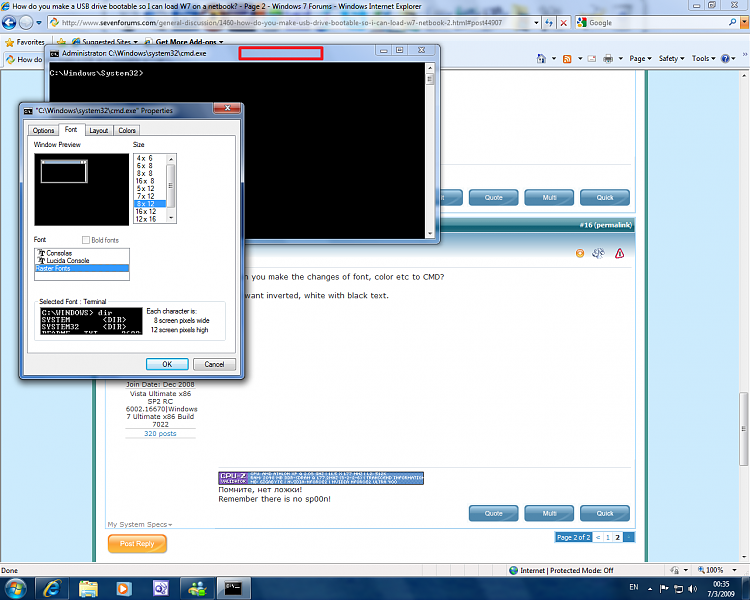Click the Post Reply button

coord(137,544)
